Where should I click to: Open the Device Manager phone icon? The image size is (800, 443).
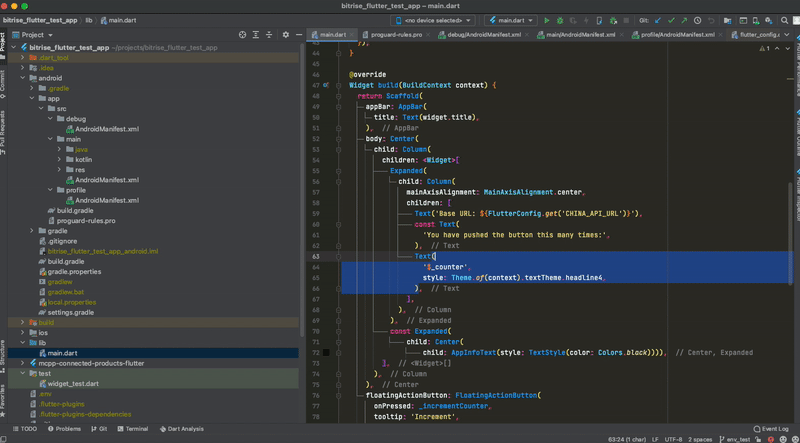point(756,20)
